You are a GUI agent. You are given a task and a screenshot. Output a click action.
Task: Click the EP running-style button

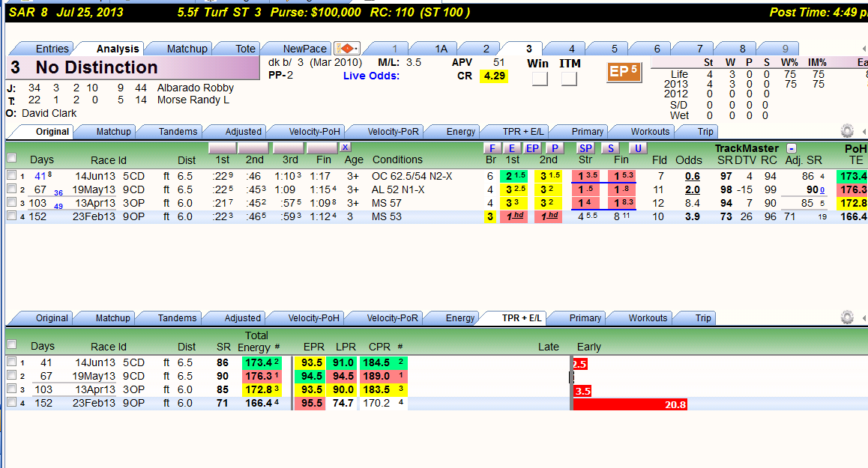tap(532, 148)
